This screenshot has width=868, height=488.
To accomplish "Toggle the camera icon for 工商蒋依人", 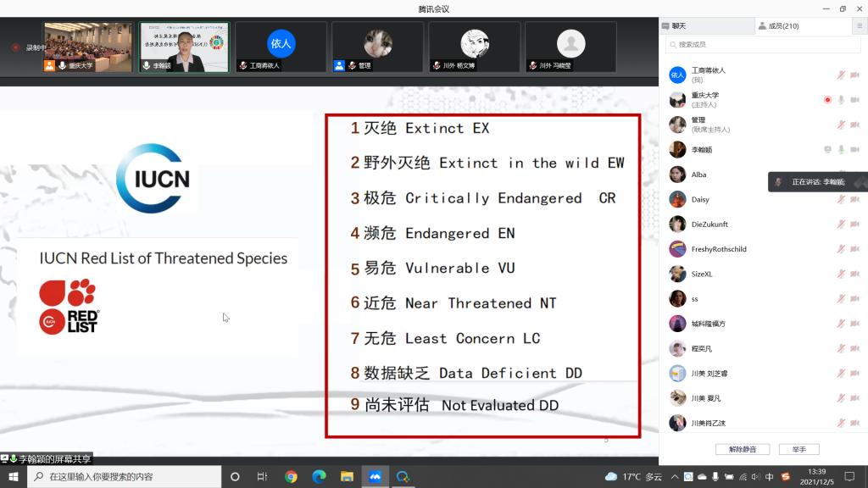I will tap(854, 75).
